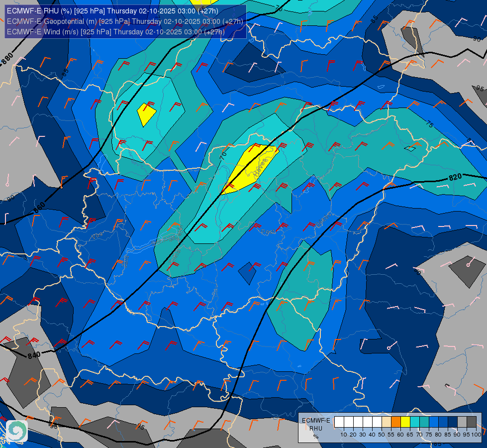
Task: Select the navy 85–90% legend swatch
Action: click(x=453, y=422)
